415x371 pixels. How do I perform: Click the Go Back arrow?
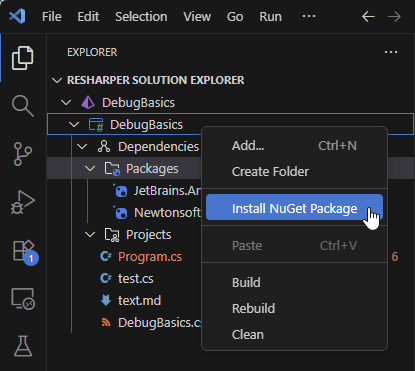pyautogui.click(x=368, y=16)
